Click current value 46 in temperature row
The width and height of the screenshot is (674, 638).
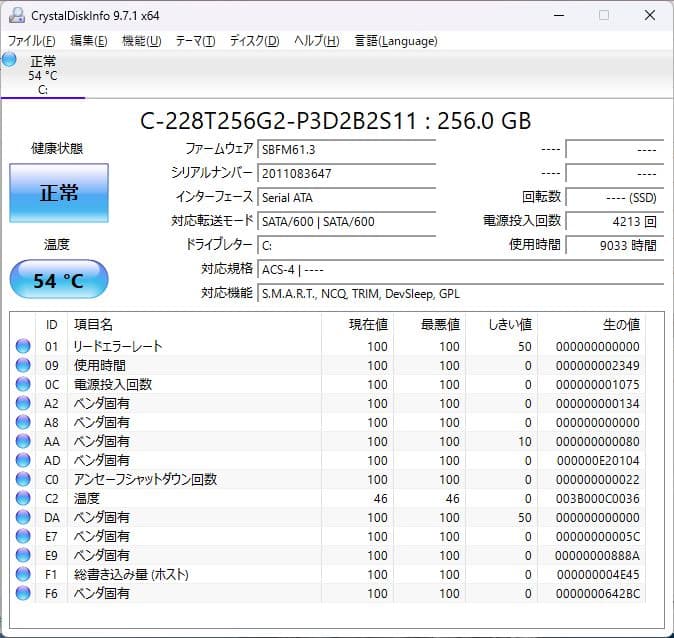(x=380, y=498)
